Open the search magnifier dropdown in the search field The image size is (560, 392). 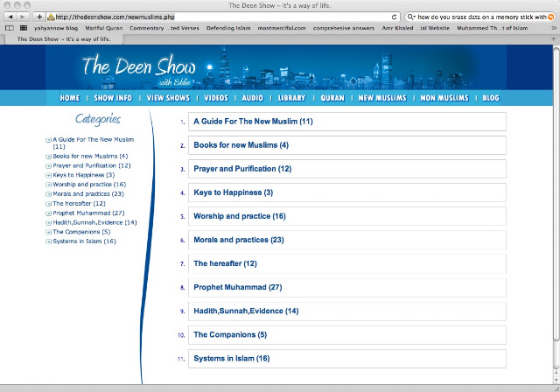(411, 17)
